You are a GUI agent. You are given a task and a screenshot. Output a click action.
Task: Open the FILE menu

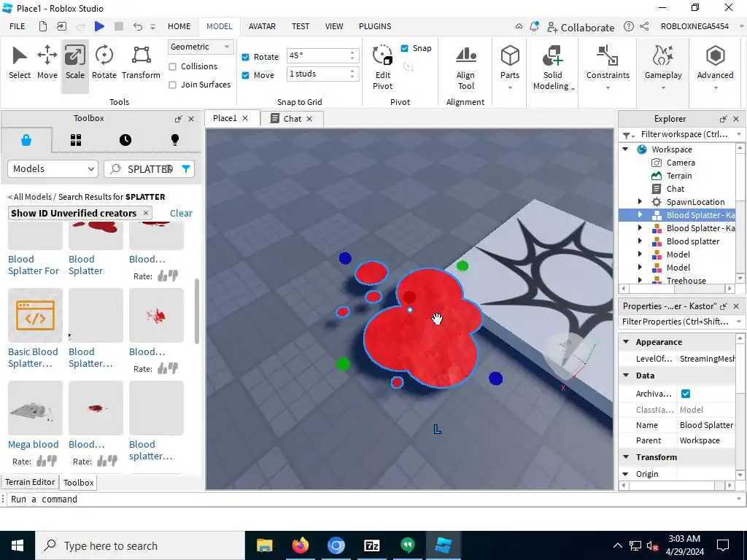pos(18,26)
